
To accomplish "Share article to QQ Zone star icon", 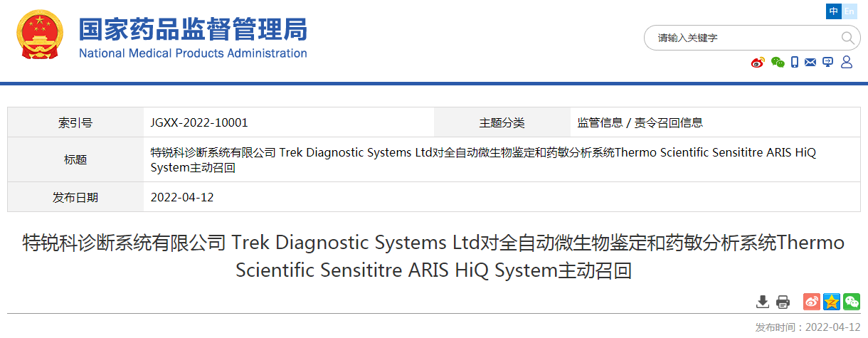I will click(x=832, y=302).
